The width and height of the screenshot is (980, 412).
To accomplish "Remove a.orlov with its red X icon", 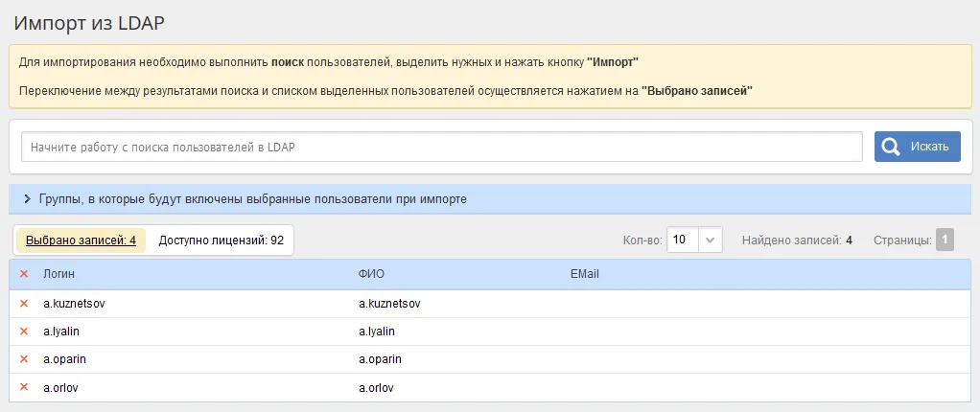I will [x=24, y=388].
